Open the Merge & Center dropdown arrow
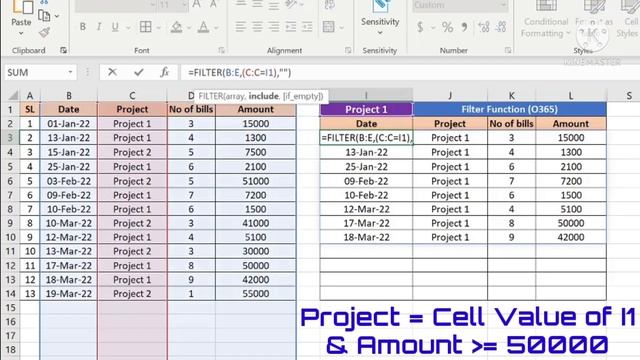 pyautogui.click(x=342, y=28)
